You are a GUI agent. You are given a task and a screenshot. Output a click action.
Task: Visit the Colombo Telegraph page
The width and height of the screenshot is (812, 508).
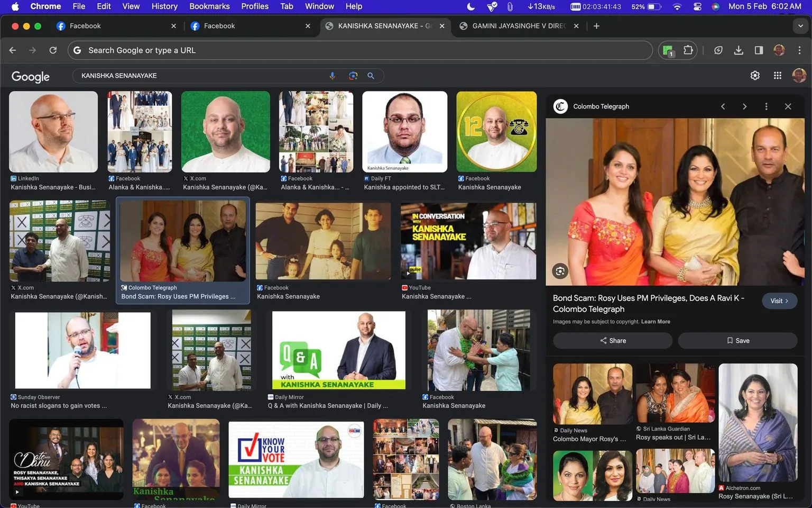pos(780,301)
